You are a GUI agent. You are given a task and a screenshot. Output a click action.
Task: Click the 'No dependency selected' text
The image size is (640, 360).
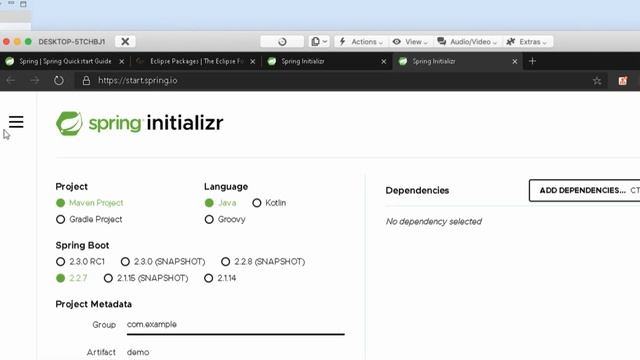coord(434,222)
